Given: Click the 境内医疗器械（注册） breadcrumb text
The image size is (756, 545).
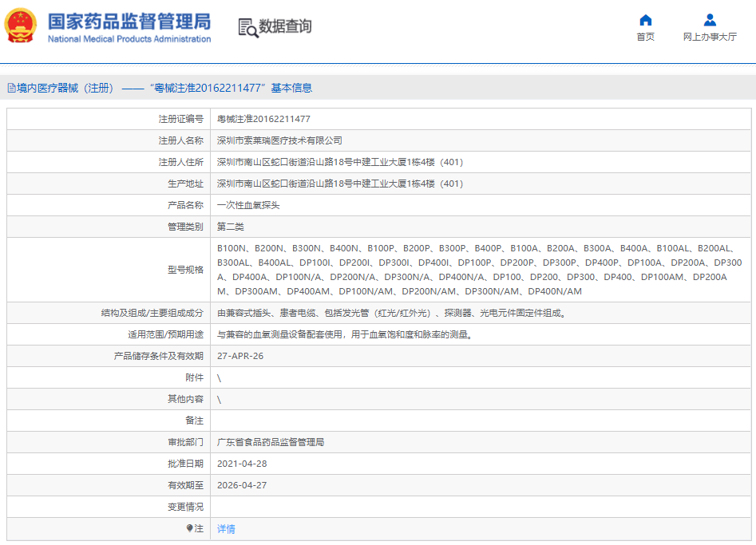Looking at the screenshot, I should (x=65, y=89).
